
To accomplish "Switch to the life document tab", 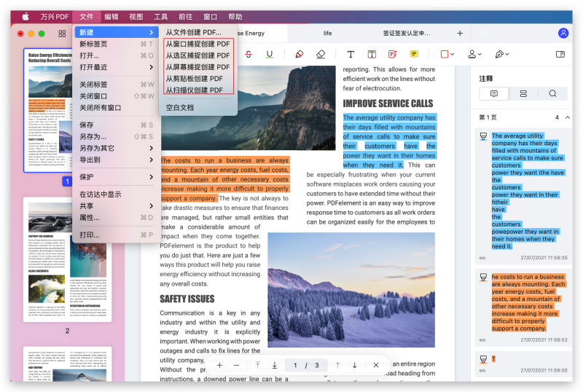I will (327, 34).
